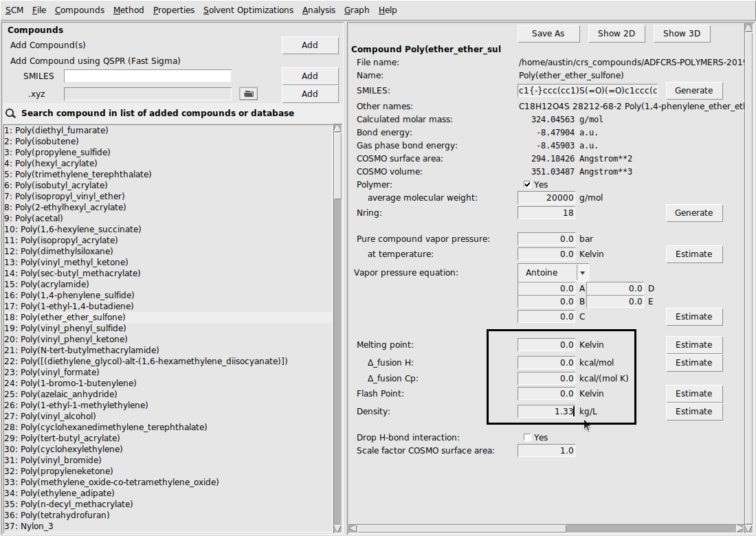
Task: Click Generate button next to Nring
Action: click(694, 212)
